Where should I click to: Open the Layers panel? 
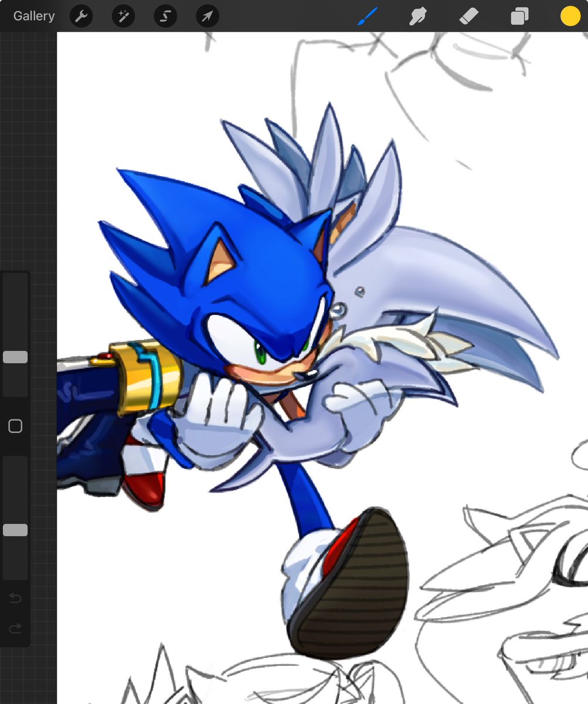pyautogui.click(x=519, y=16)
